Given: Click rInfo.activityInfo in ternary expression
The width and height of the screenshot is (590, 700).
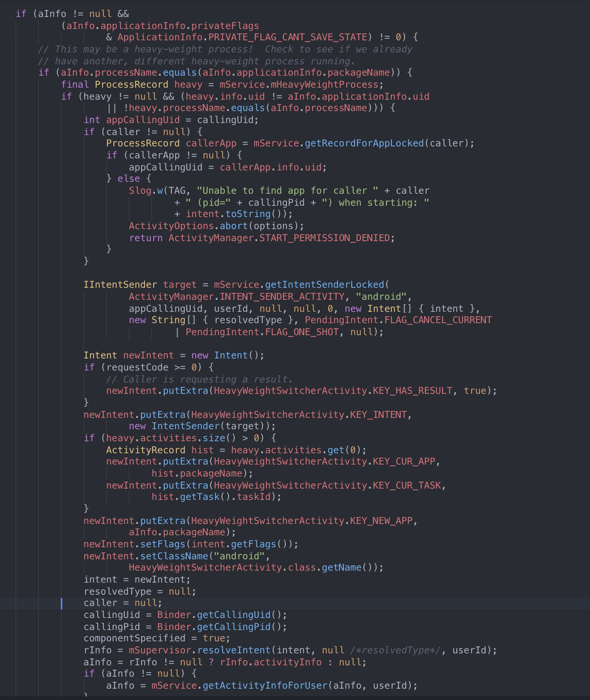Looking at the screenshot, I should click(271, 662).
